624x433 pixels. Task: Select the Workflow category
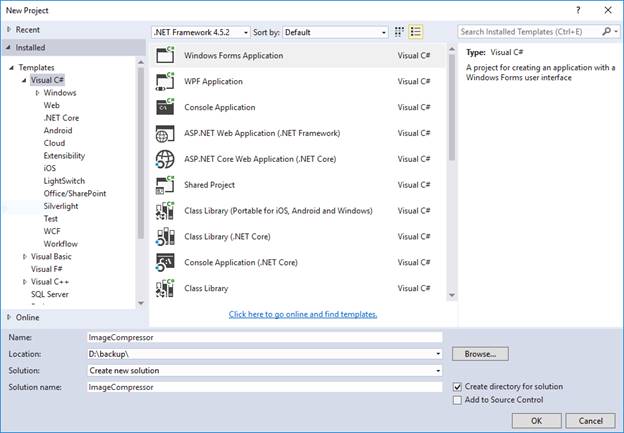[x=61, y=244]
